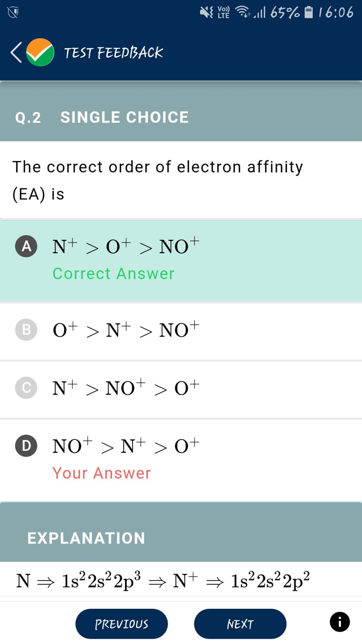362x644 pixels.
Task: Click the Test Feedback checkmark logo
Action: [x=40, y=52]
